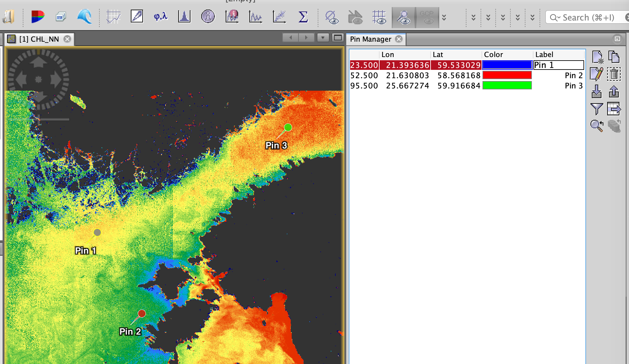The height and width of the screenshot is (364, 629).
Task: Open the Scatter Plot tool
Action: point(279,17)
